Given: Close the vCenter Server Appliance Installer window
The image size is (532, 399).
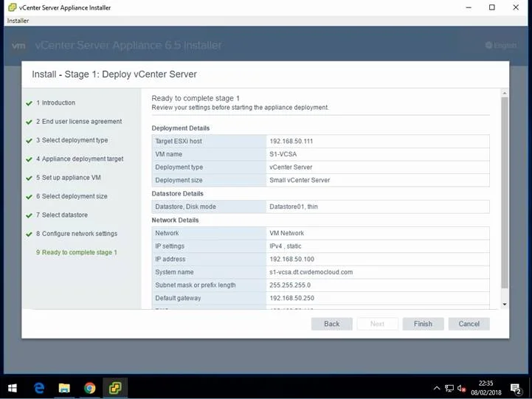Looking at the screenshot, I should click(x=516, y=7).
